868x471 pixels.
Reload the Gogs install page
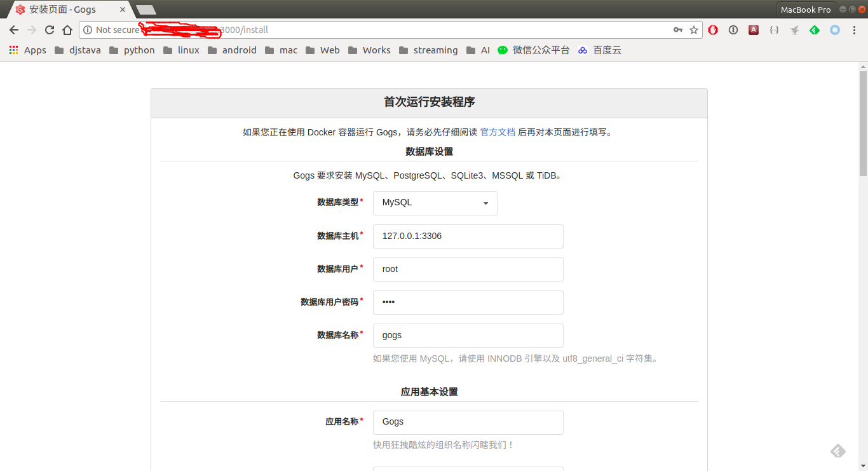coord(50,30)
